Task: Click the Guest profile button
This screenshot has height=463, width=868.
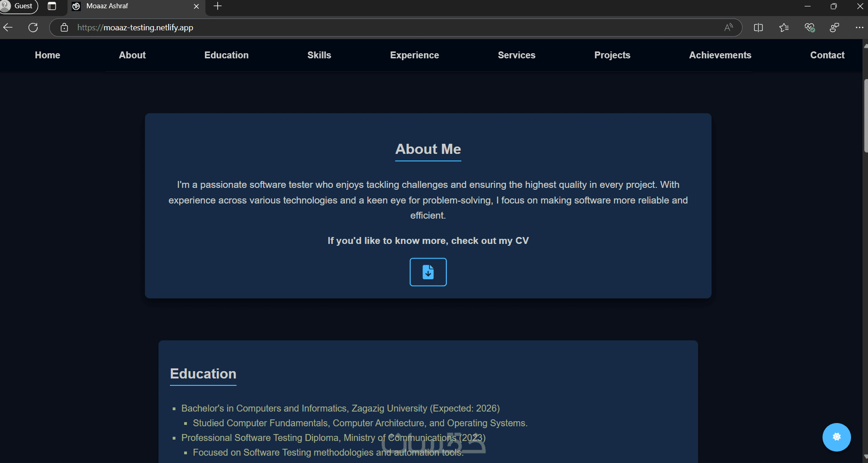Action: click(19, 6)
